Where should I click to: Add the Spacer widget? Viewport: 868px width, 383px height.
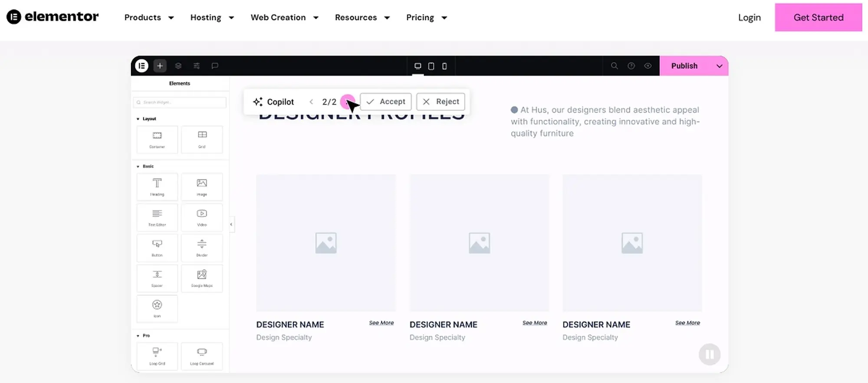pos(157,278)
